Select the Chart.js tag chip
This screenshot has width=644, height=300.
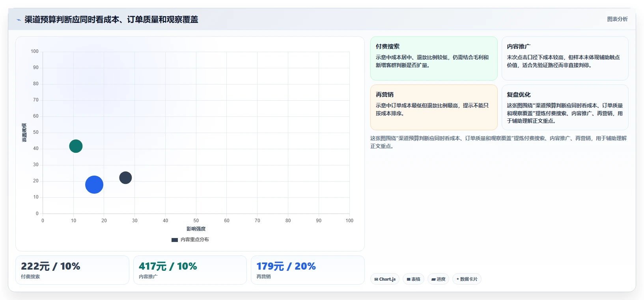pos(385,279)
